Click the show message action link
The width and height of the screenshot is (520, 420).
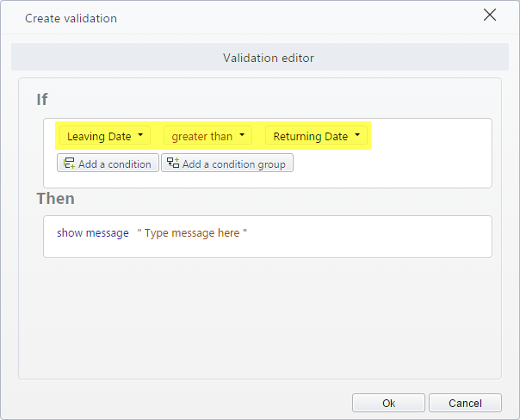point(93,232)
